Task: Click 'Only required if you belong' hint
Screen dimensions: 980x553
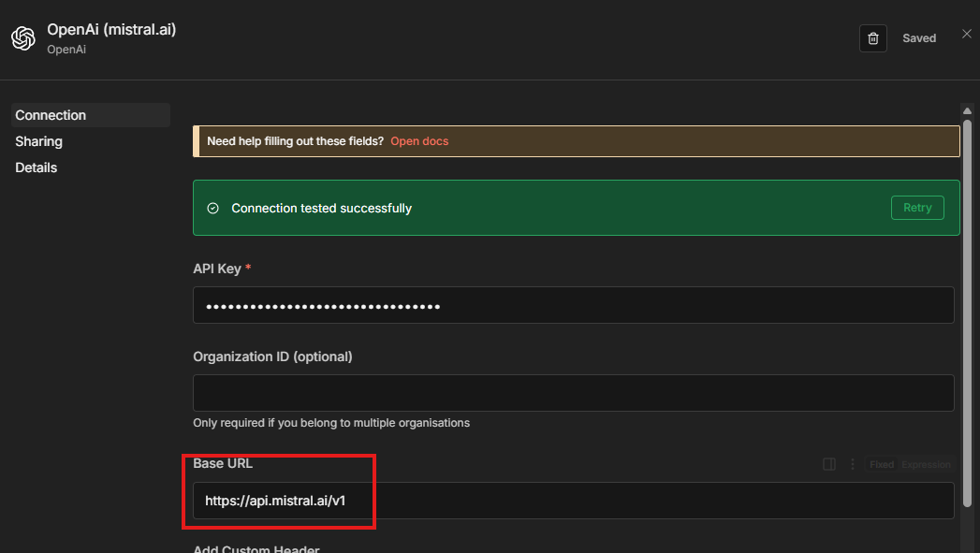Action: pyautogui.click(x=331, y=423)
